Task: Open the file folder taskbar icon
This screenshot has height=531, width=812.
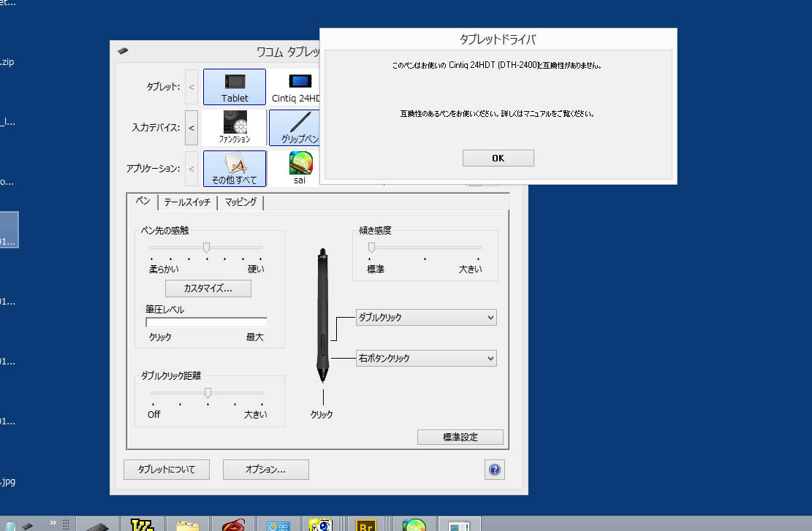Action: pos(187,524)
